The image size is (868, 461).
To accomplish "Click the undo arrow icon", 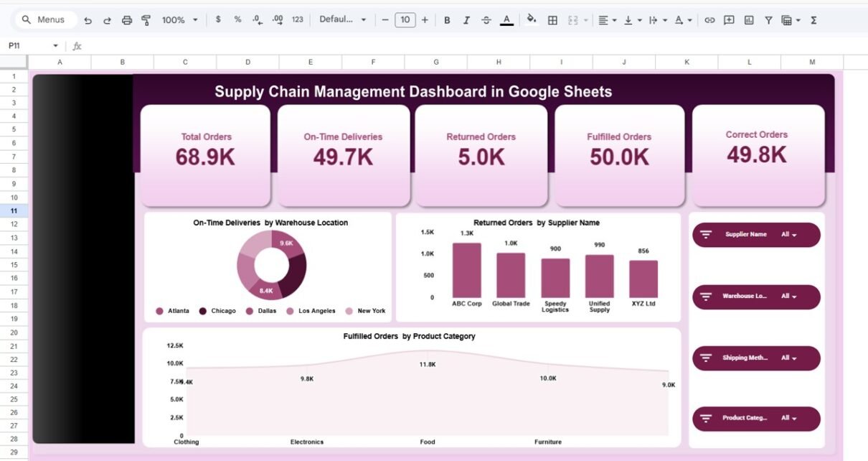I will (88, 20).
